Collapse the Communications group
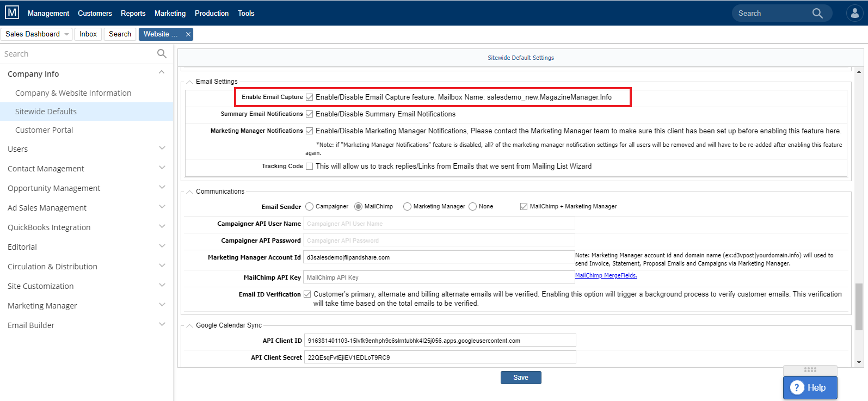 pos(190,192)
